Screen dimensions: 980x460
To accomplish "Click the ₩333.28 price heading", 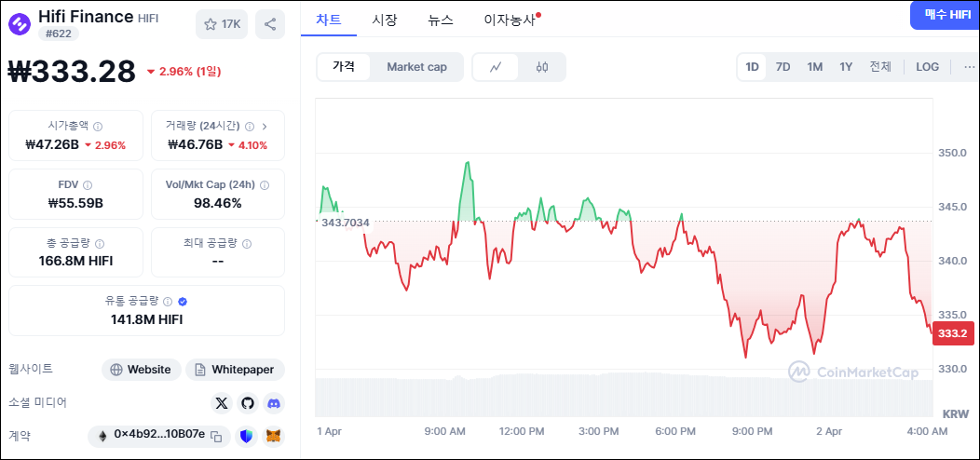I will coord(71,72).
